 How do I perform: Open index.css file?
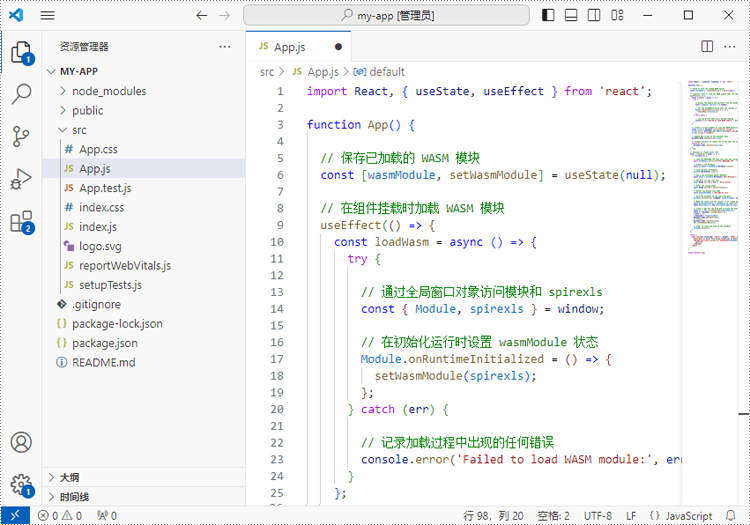[x=101, y=208]
